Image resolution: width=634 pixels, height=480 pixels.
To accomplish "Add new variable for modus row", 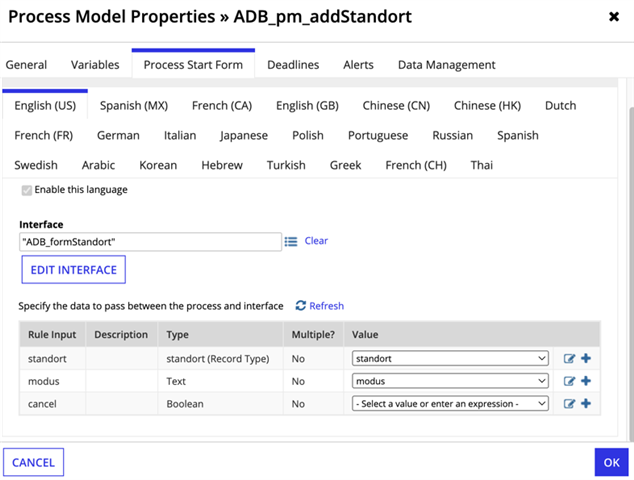I will [x=586, y=381].
